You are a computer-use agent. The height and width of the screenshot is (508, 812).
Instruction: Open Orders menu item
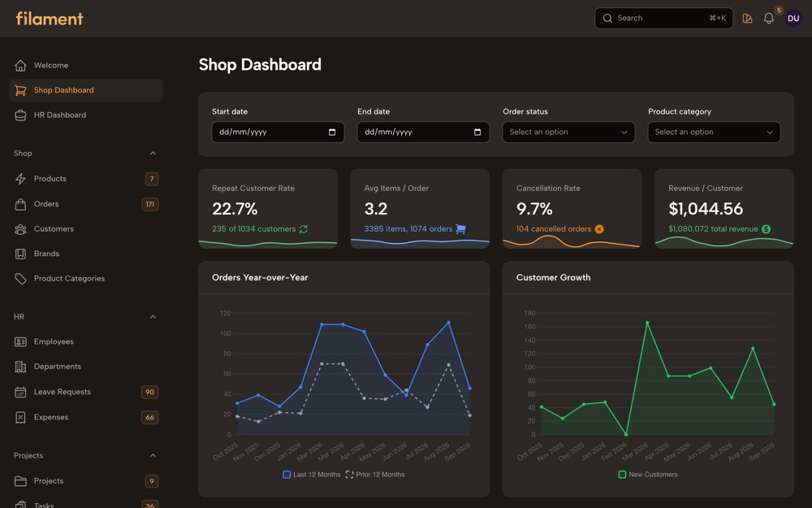[86, 204]
